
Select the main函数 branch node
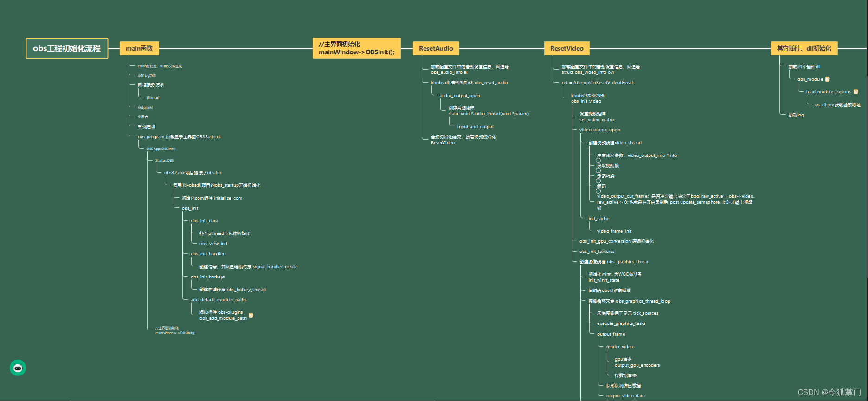(139, 48)
